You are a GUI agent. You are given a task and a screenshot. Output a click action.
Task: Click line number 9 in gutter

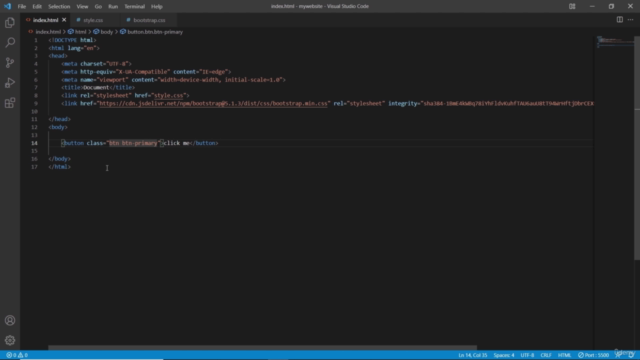36,103
